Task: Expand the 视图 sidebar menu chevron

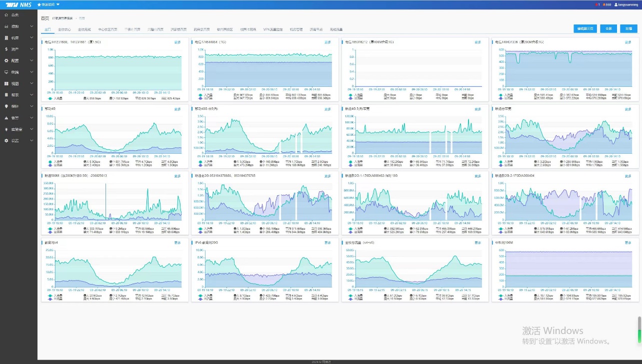Action: (x=32, y=83)
